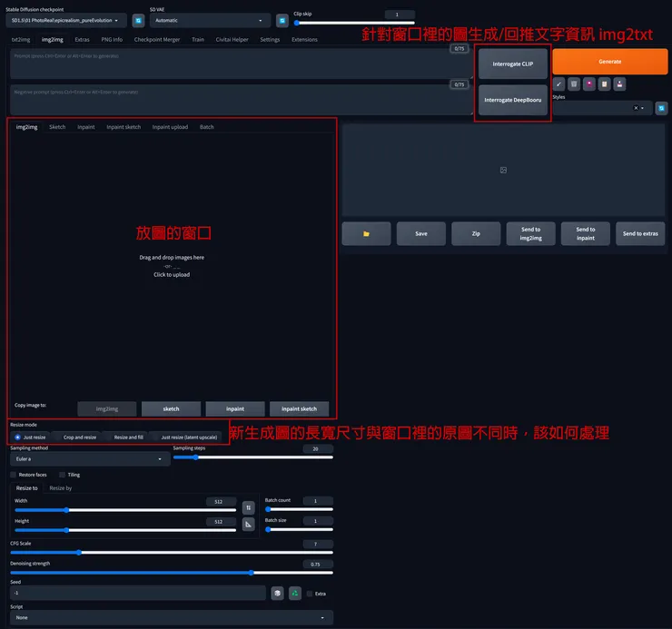
Task: Clear the Styles selection X icon
Action: coord(636,108)
